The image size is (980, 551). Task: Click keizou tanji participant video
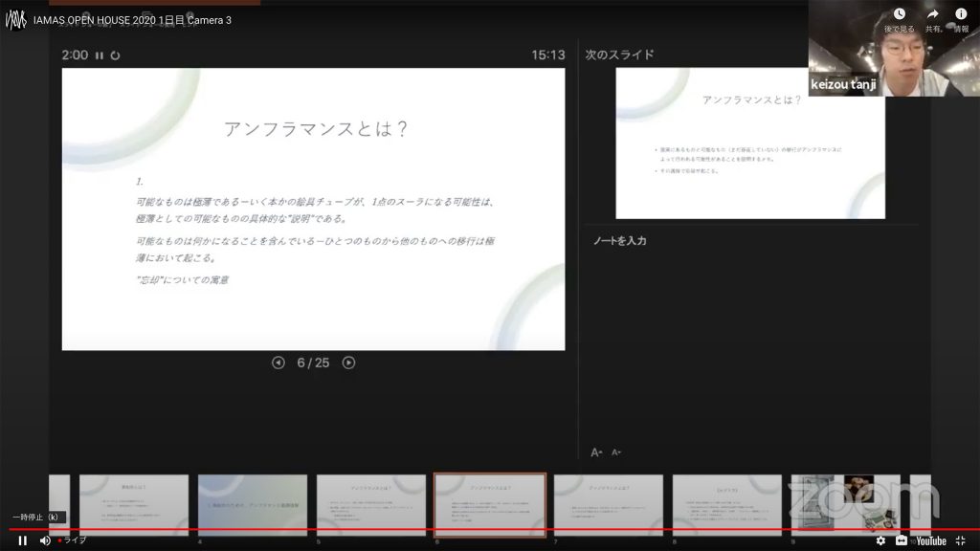pos(894,48)
